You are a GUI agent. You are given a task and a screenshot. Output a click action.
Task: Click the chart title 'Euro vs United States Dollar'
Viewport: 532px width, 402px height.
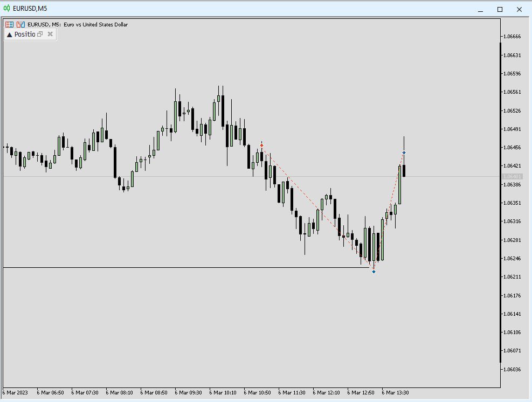coord(96,24)
